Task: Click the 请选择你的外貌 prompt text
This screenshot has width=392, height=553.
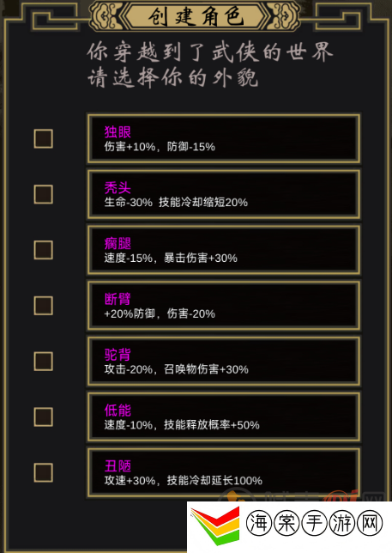Action: pos(173,77)
